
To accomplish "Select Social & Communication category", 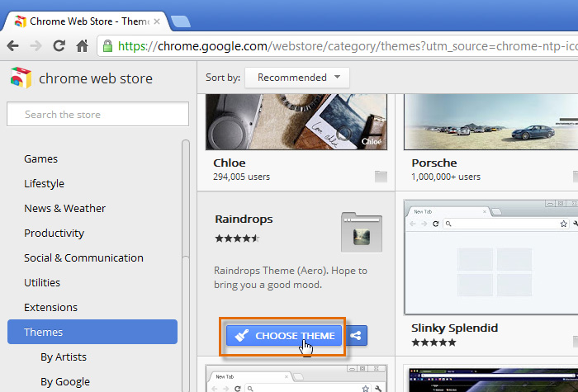I will click(83, 257).
